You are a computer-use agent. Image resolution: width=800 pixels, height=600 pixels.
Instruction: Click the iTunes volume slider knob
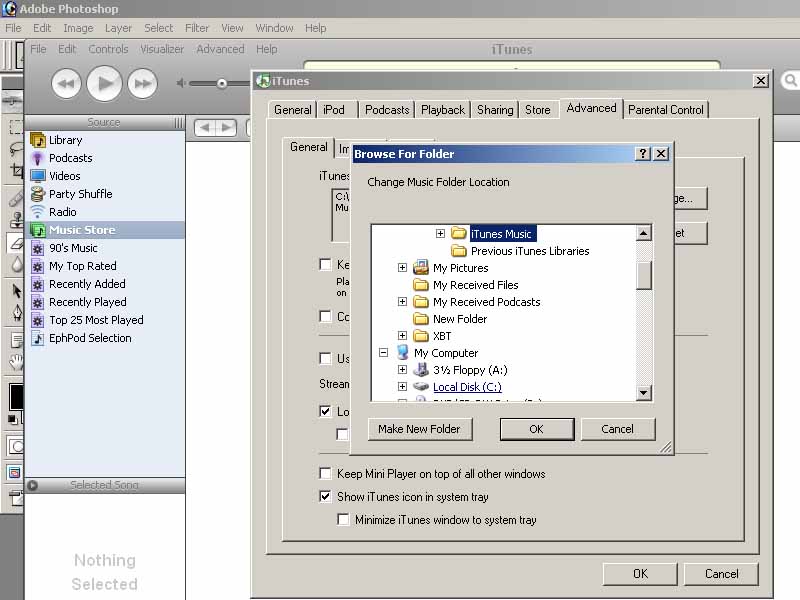pyautogui.click(x=222, y=83)
